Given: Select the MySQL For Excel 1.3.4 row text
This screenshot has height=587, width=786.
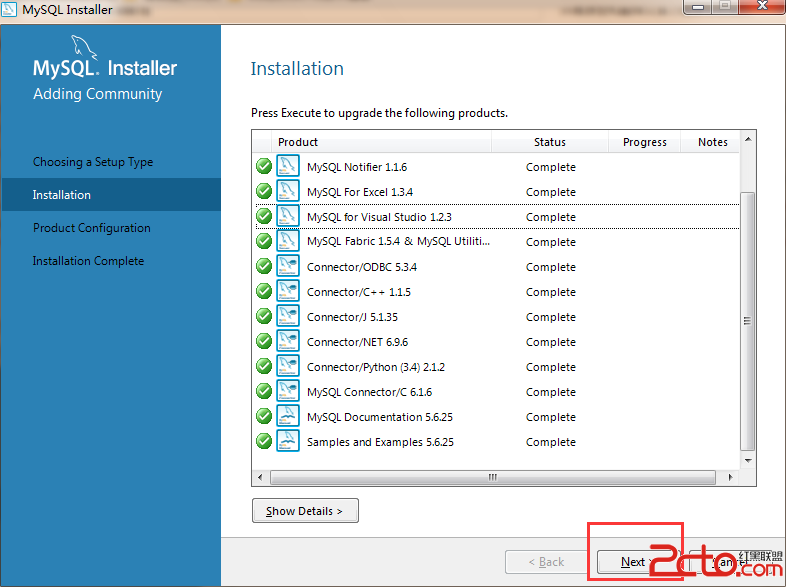Looking at the screenshot, I should coord(360,192).
